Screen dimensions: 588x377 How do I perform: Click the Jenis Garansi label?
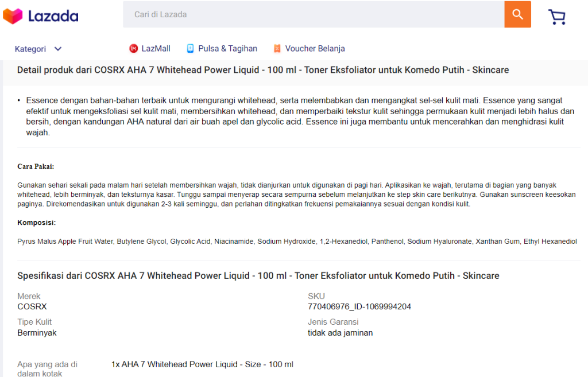coord(333,322)
